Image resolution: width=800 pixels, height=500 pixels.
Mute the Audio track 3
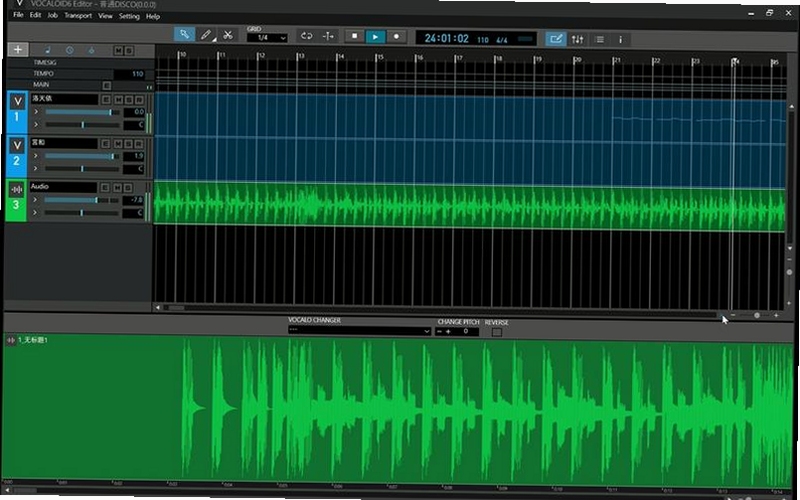pyautogui.click(x=117, y=188)
